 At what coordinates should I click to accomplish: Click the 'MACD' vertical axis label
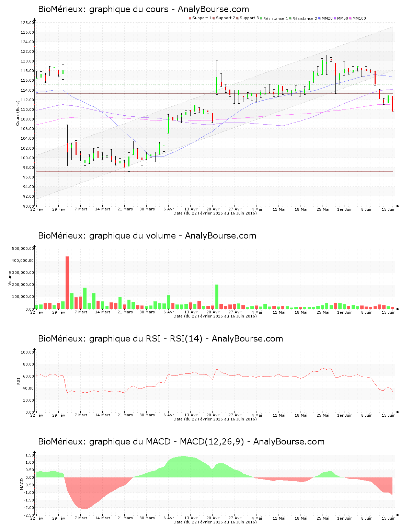coord(22,484)
